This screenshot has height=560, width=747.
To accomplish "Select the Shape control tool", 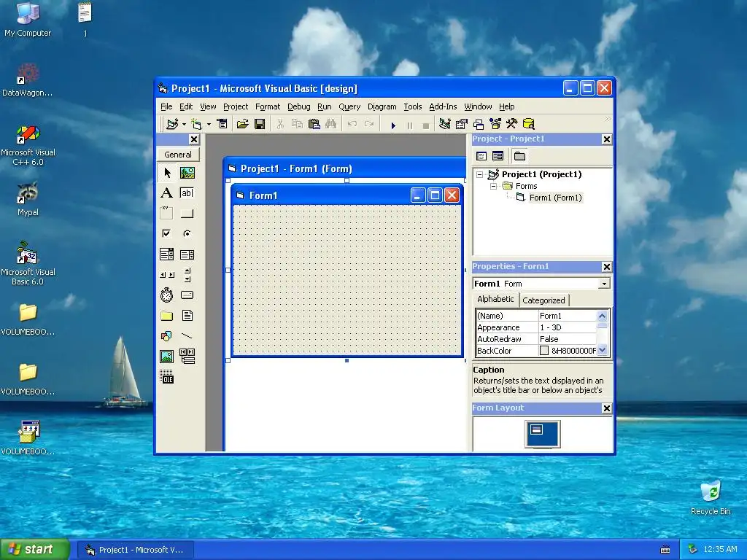I will click(167, 335).
